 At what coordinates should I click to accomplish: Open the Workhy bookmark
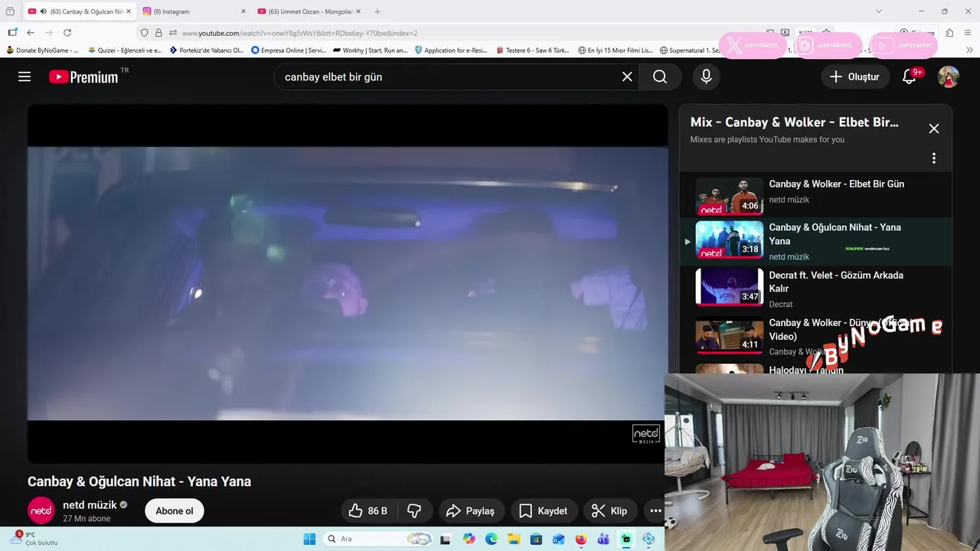[370, 51]
